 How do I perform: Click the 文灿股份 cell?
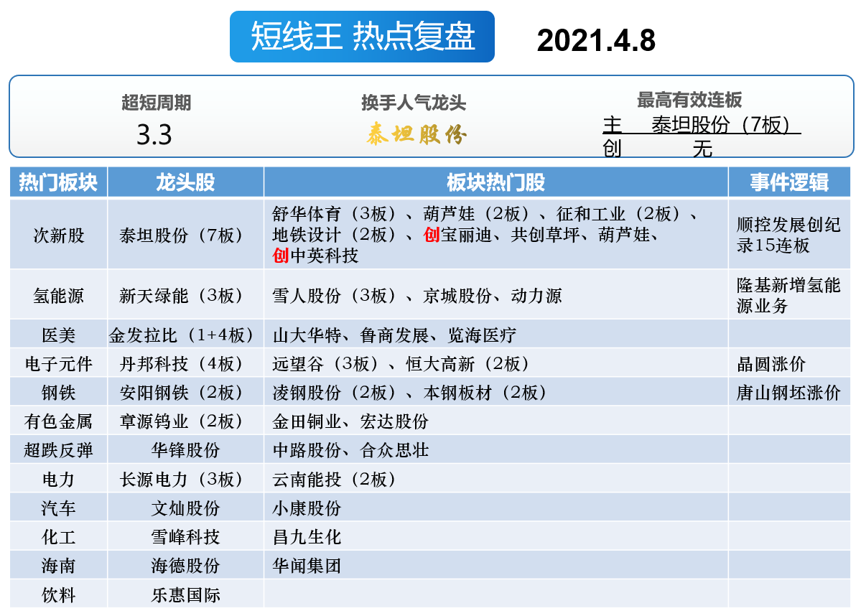pyautogui.click(x=185, y=508)
